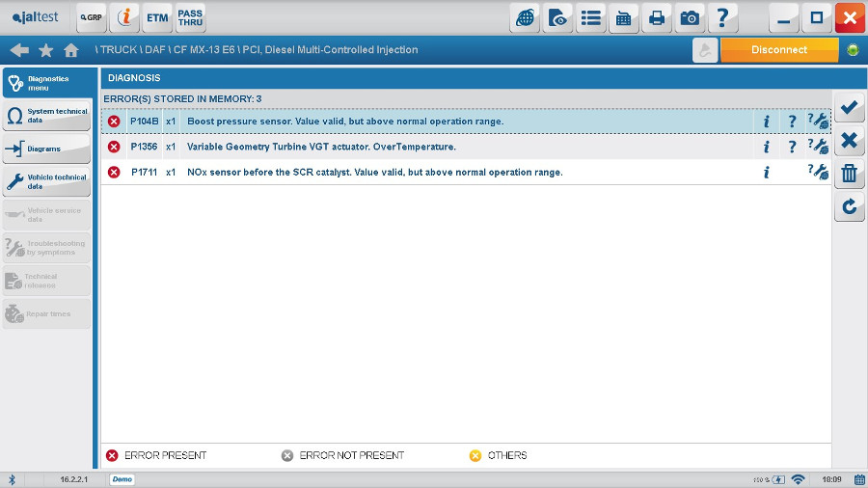This screenshot has width=868, height=488.
Task: Open the GRP search button
Action: (x=92, y=17)
